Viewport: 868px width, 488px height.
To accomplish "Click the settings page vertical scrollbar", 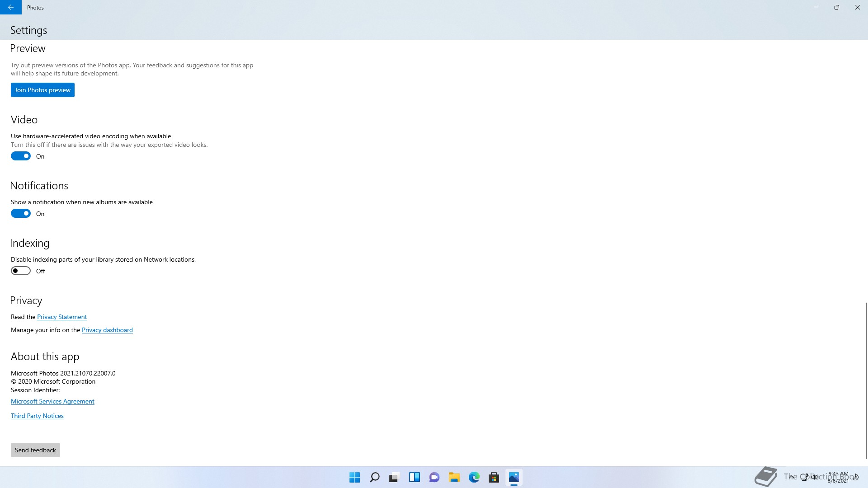I will click(x=866, y=380).
